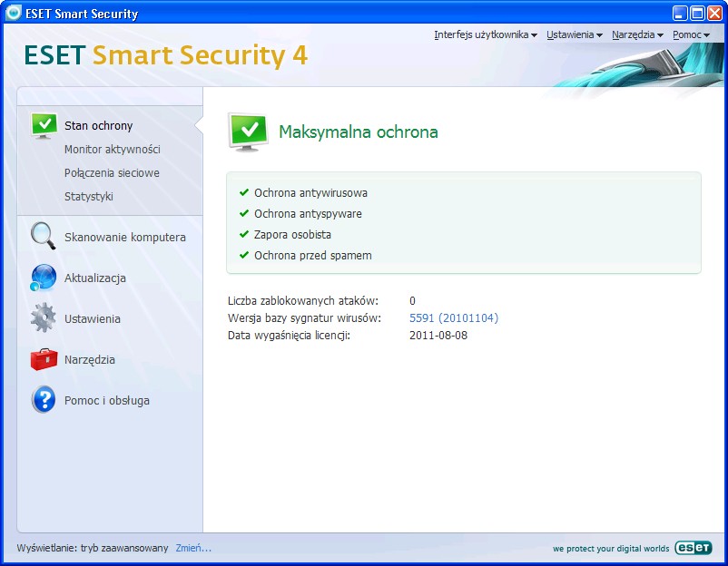728x566 pixels.
Task: Open Narzędzia section in sidebar
Action: [90, 359]
